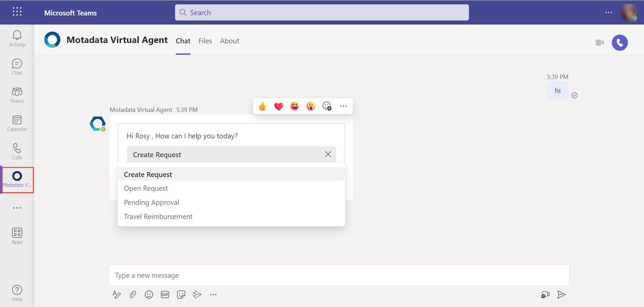React with the heart emoji
This screenshot has height=307, width=644.
click(x=278, y=106)
